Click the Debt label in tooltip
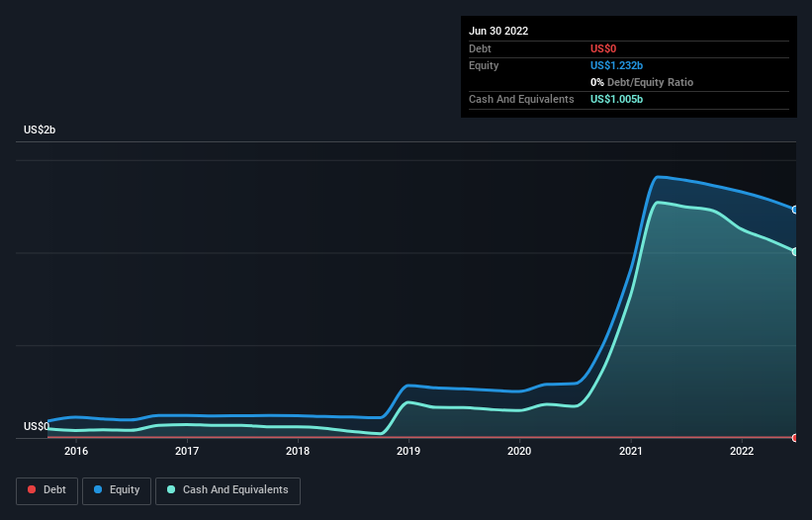The image size is (812, 520). coord(480,48)
